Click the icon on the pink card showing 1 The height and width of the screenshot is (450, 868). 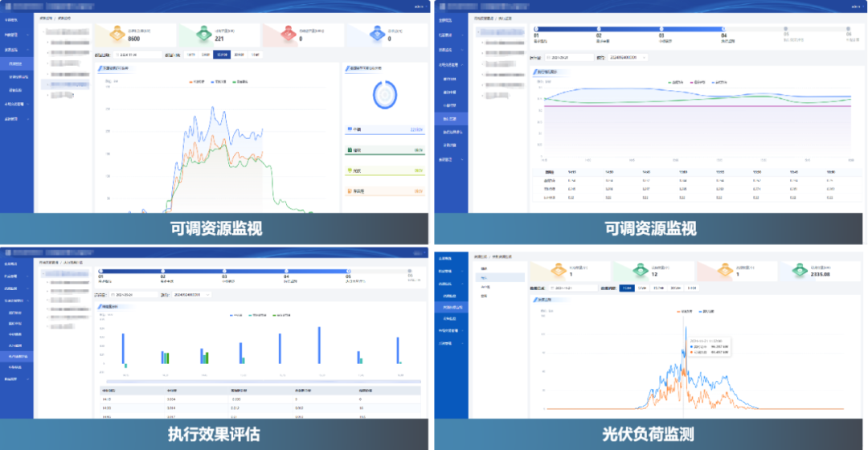(x=725, y=271)
